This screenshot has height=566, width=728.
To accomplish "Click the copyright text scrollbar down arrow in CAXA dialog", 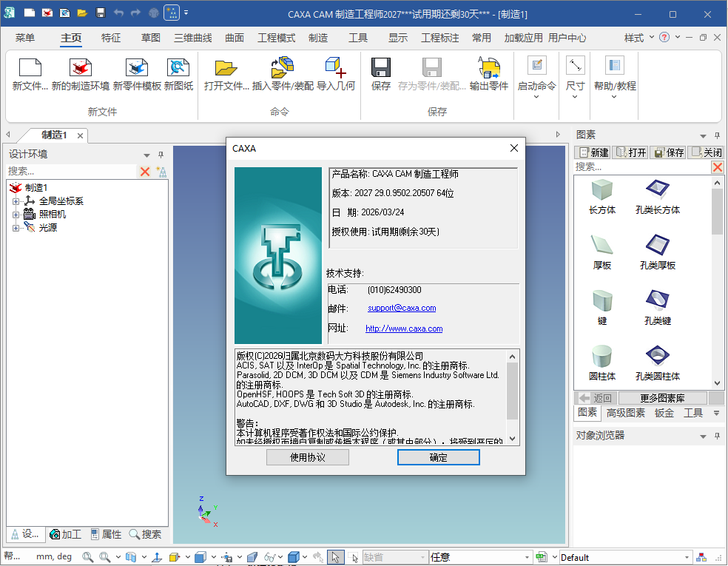I will pyautogui.click(x=512, y=439).
